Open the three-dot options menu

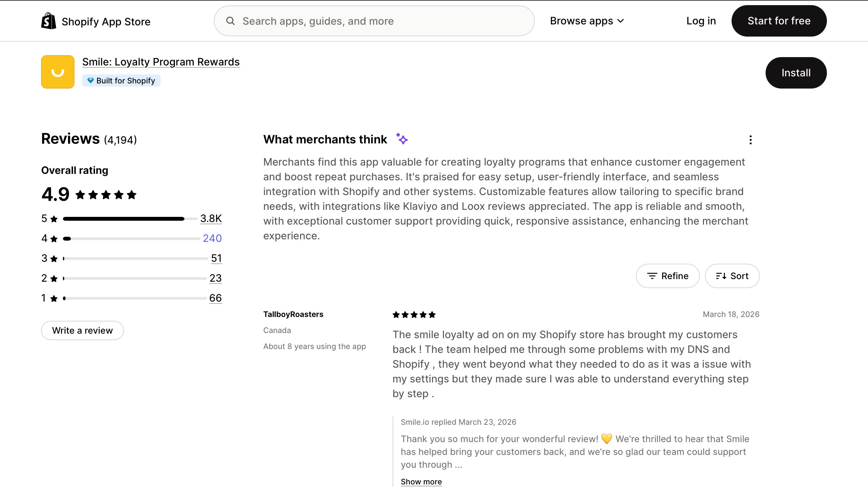pos(751,140)
